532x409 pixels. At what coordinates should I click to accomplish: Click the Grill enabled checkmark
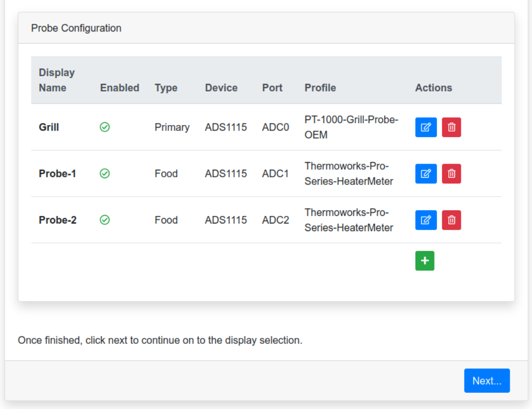pos(105,128)
